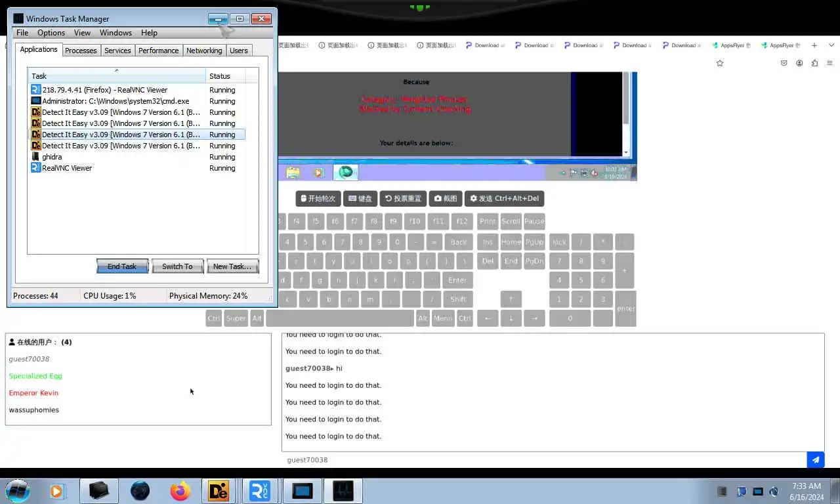This screenshot has width=840, height=504.
Task: Select 218.79.4.41 (Firefox) RealVNC task row
Action: pyautogui.click(x=136, y=90)
